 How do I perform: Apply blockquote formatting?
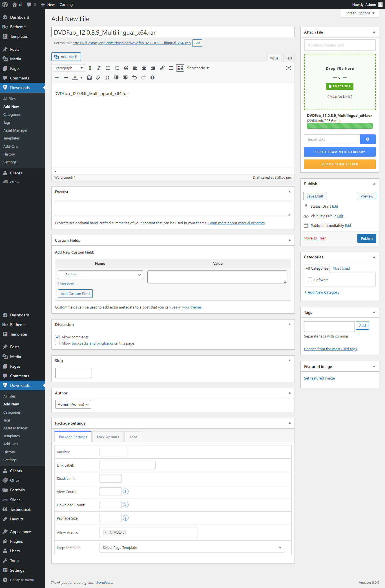[x=126, y=68]
